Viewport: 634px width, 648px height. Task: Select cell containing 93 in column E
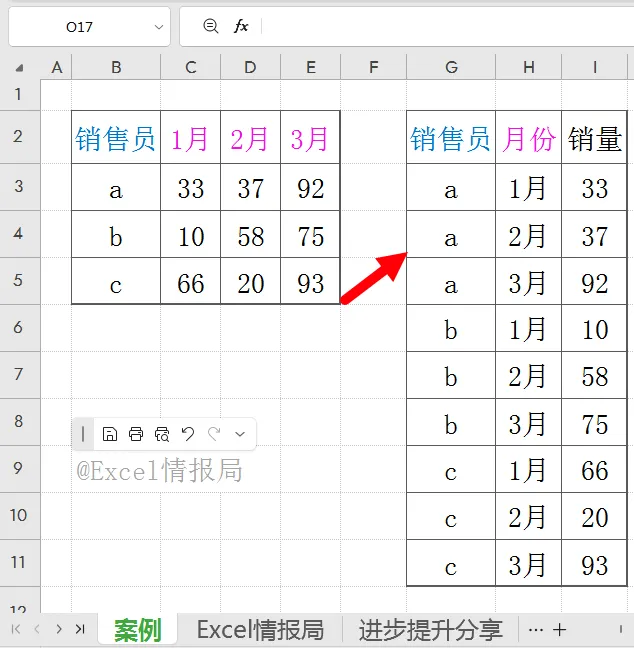[x=310, y=281]
